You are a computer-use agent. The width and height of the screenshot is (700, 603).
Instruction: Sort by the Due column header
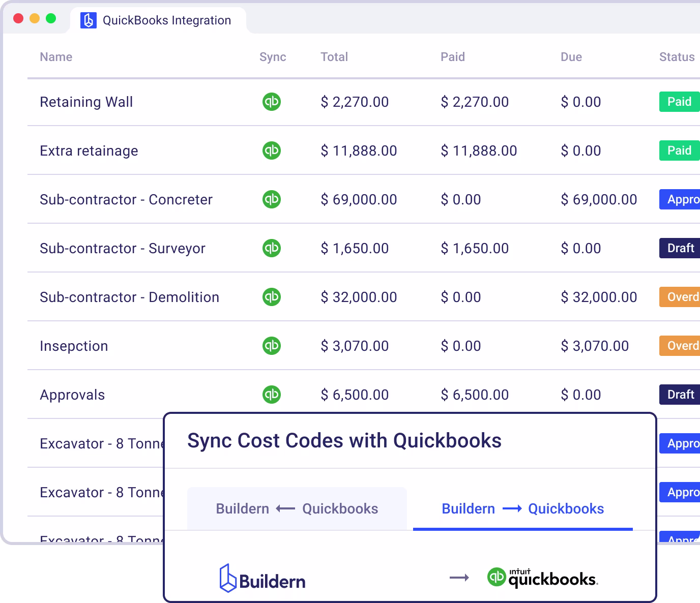pyautogui.click(x=571, y=57)
